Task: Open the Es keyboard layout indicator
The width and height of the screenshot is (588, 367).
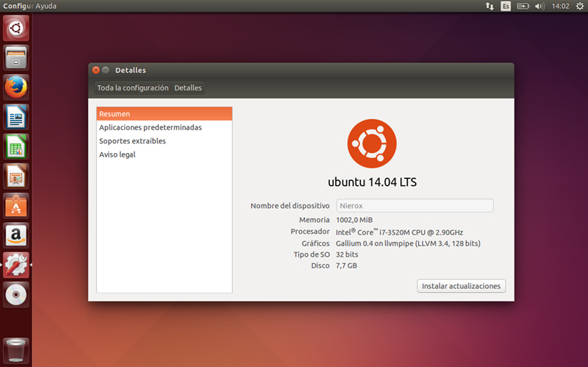Action: click(506, 6)
